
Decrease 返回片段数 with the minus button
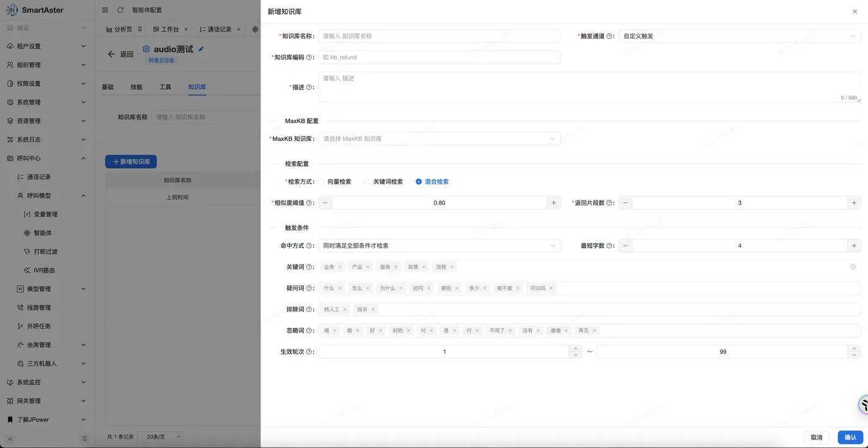point(626,203)
